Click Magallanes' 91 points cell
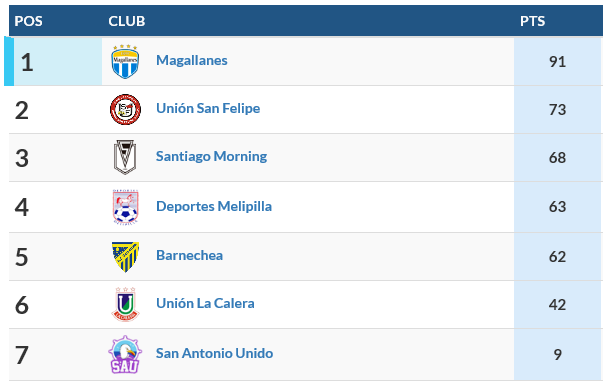 (558, 62)
